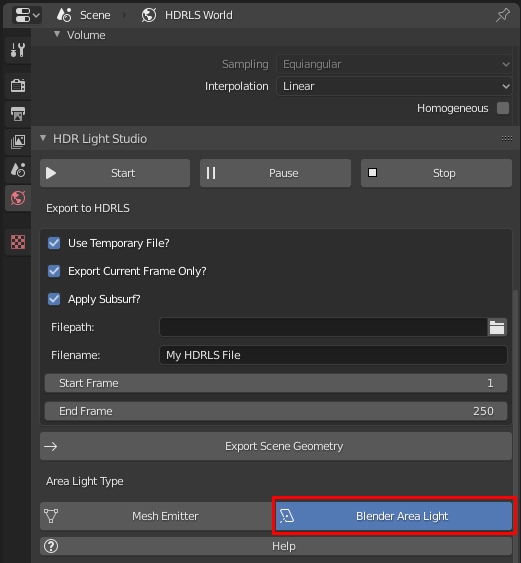Image resolution: width=521 pixels, height=563 pixels.
Task: Click the Export to HDRLS label
Action: point(88,208)
